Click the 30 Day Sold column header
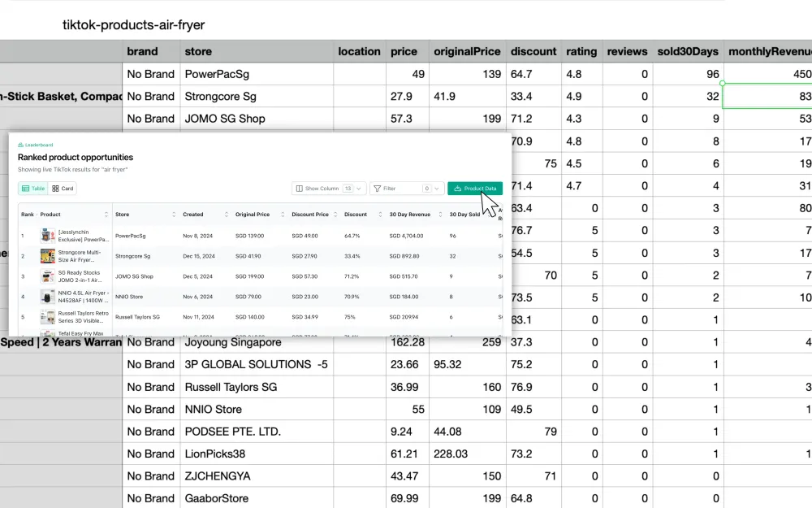 coord(464,214)
